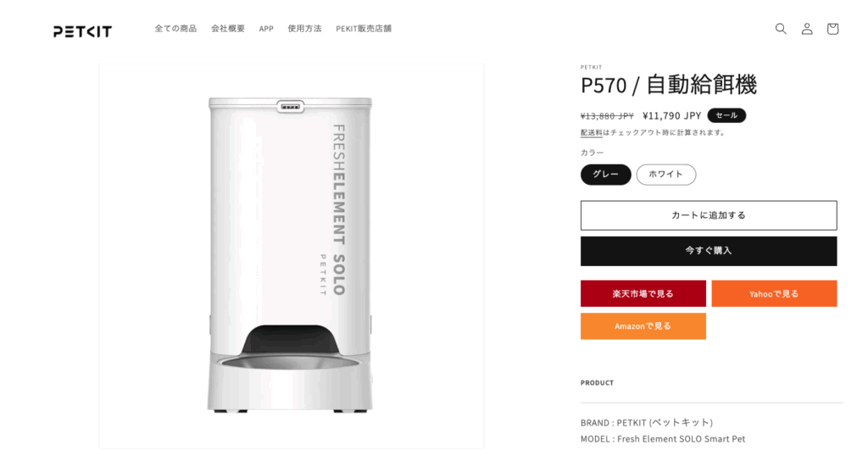
Task: Open the APP menu item
Action: point(266,29)
